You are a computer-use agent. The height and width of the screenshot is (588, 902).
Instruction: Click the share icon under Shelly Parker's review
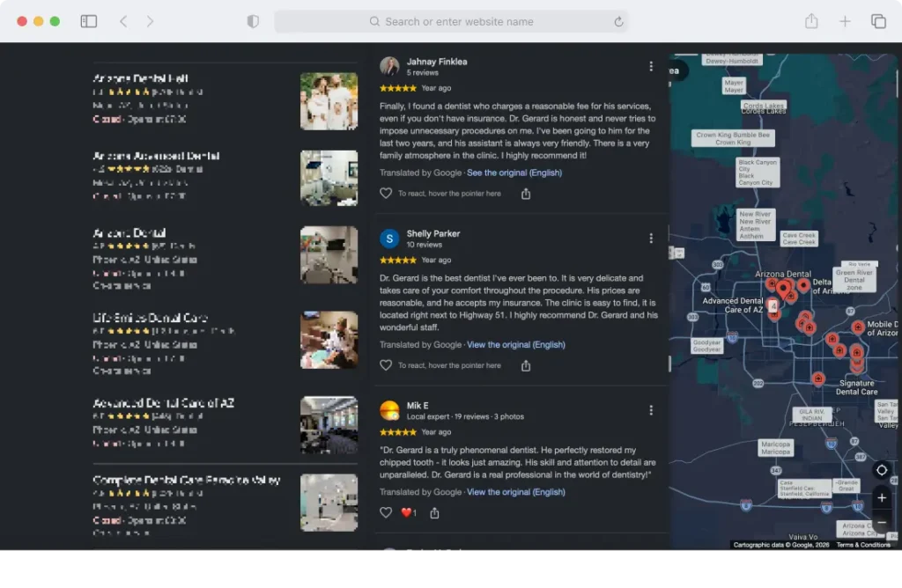pos(526,365)
